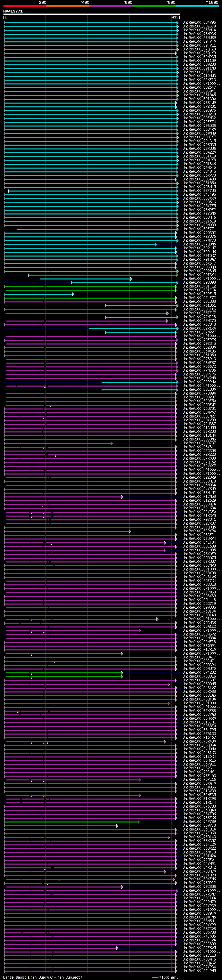Image resolution: width=222 pixels, height=980 pixels.
Task: Click the label UniRef100_P33287
Action: pos(199,397)
